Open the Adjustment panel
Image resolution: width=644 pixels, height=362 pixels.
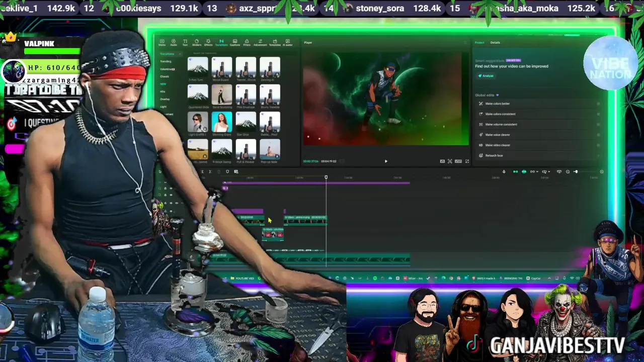click(x=260, y=42)
